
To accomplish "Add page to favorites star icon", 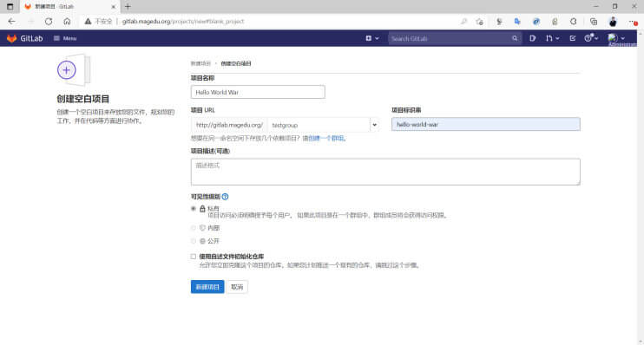I will (x=479, y=22).
